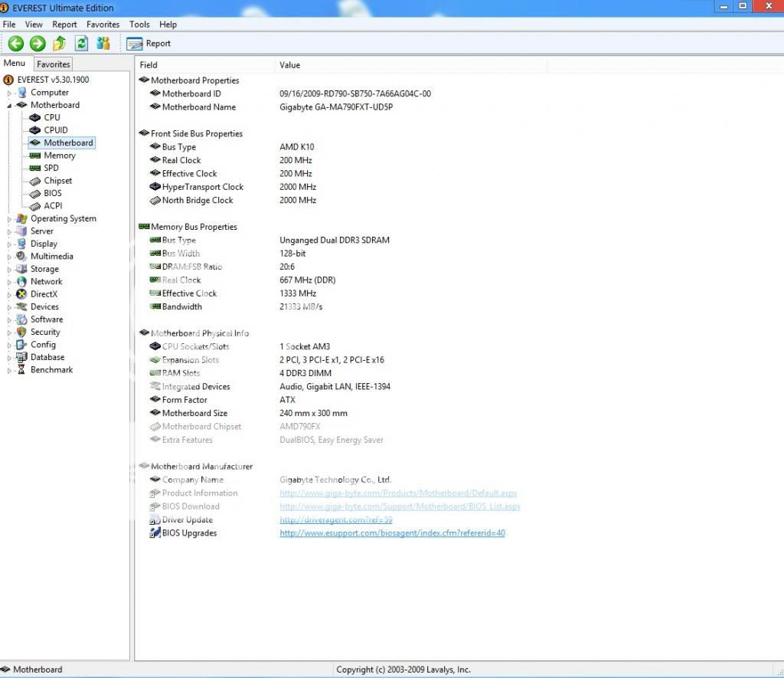Open the esupport.com BIOS Upgrades link
The height and width of the screenshot is (678, 784).
(x=393, y=533)
